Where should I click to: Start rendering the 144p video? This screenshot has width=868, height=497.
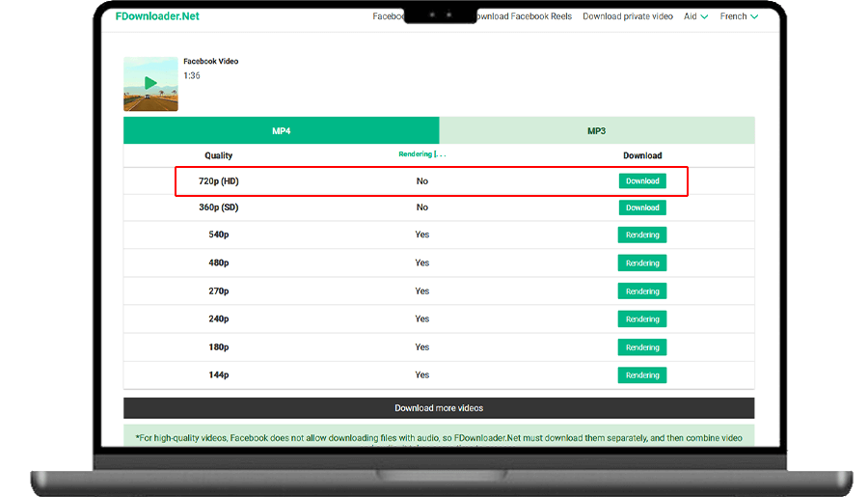(x=642, y=375)
